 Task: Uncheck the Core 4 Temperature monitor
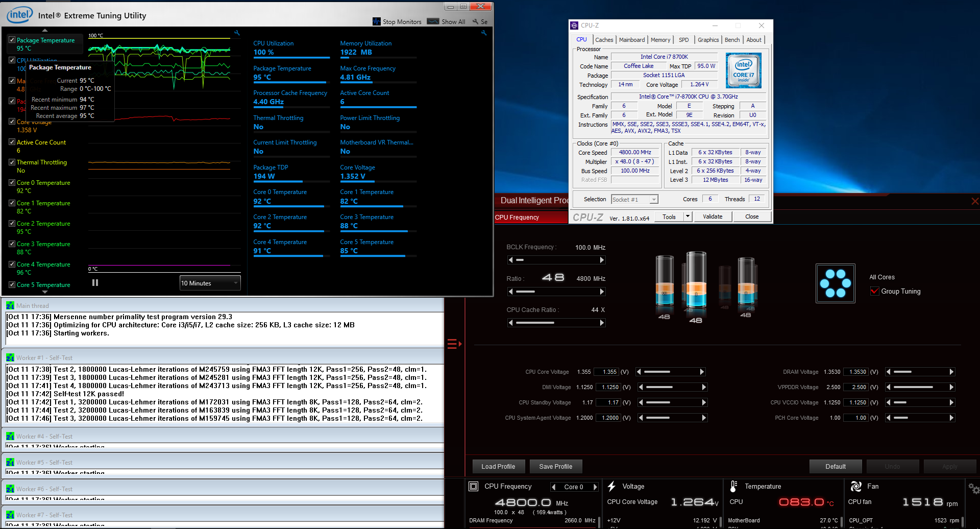[x=12, y=264]
